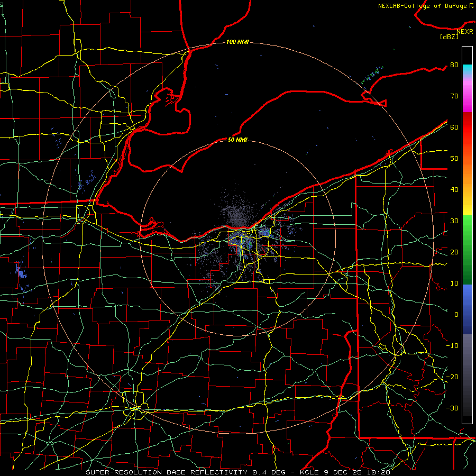Click the green echo streak near top right
This screenshot has width=476, height=476.
[372, 75]
